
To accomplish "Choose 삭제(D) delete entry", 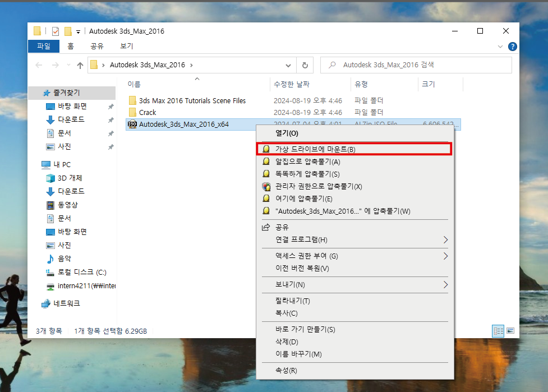I will 354,342.
